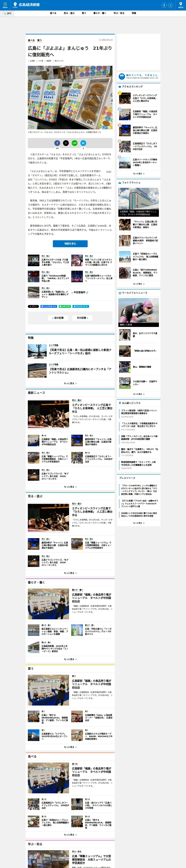Open the X icon in the top header
This screenshot has width=186, height=868.
coord(170,5)
